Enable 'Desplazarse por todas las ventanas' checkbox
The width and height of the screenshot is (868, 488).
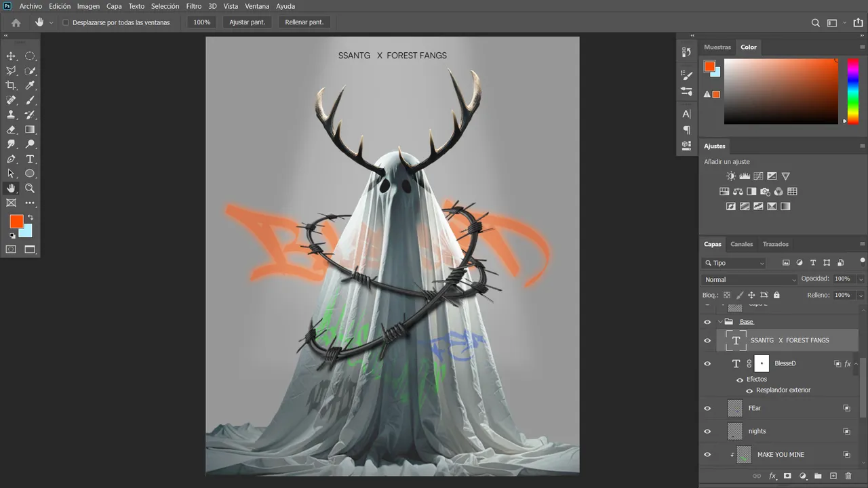(66, 22)
